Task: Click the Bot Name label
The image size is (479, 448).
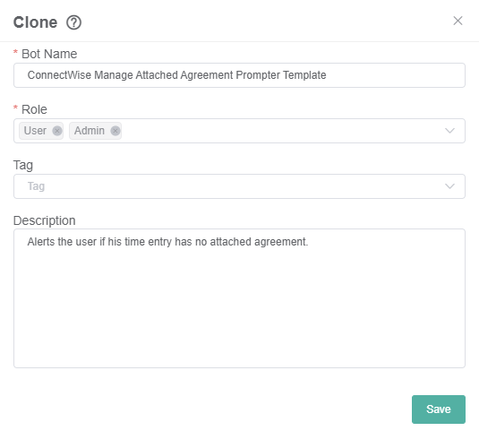Action: 49,54
